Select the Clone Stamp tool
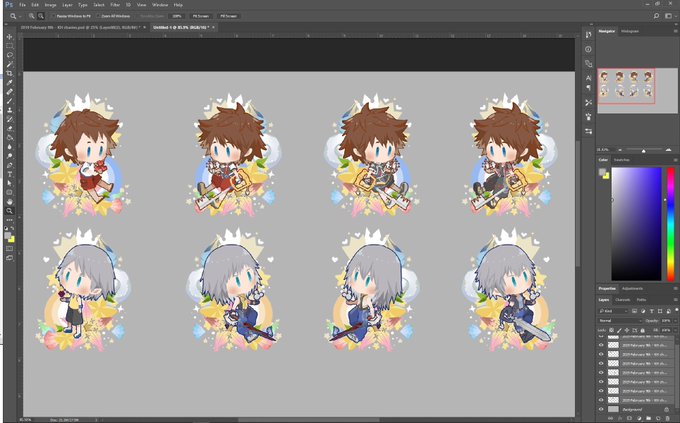This screenshot has height=423, width=680. tap(10, 110)
